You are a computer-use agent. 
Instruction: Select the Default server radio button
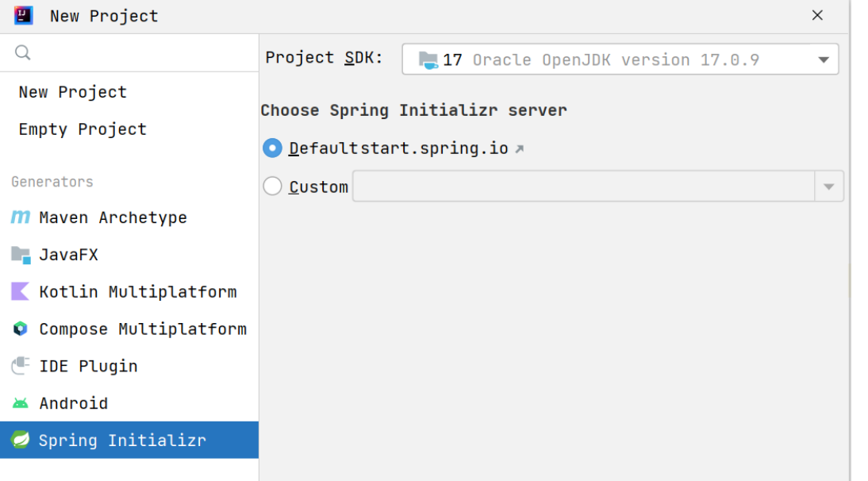[x=272, y=148]
